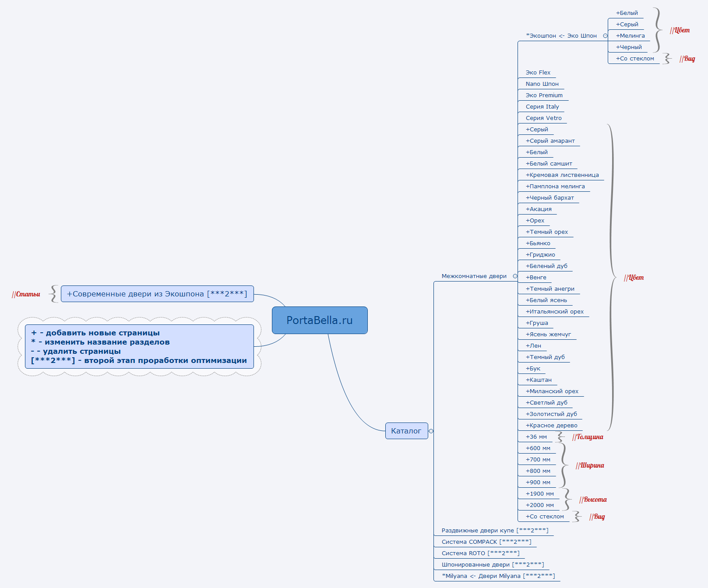Select +Лен topic
The height and width of the screenshot is (588, 708).
[x=533, y=346]
